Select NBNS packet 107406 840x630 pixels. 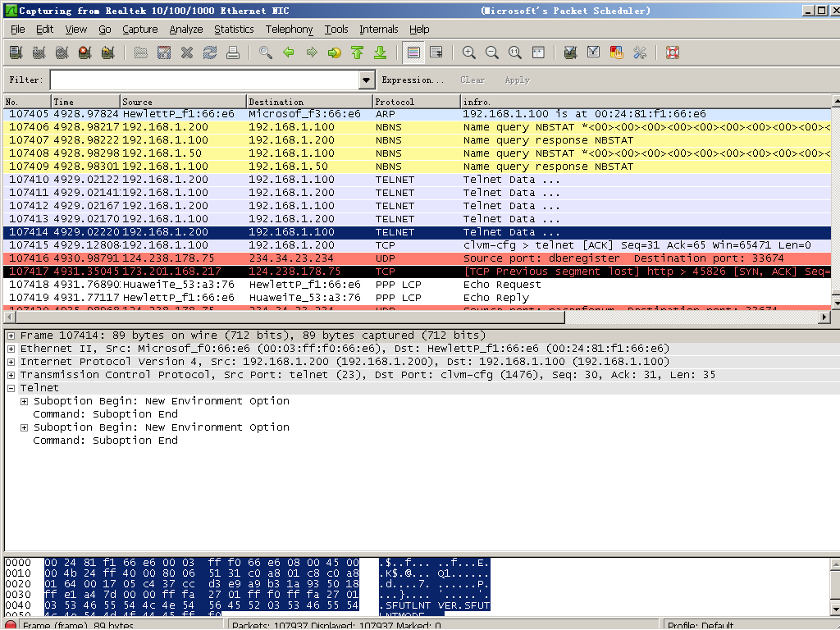(x=418, y=127)
